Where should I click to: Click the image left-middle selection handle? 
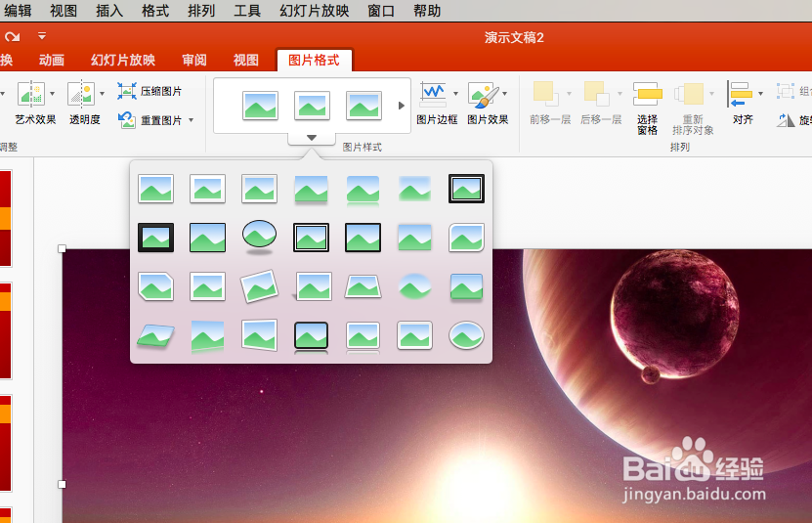[x=63, y=484]
